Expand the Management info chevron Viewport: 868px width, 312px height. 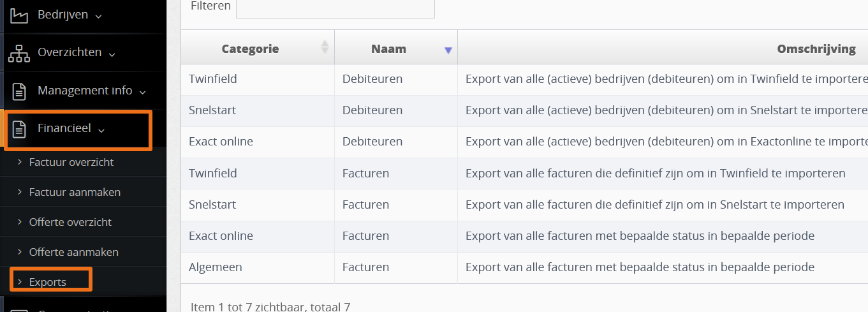pos(142,93)
